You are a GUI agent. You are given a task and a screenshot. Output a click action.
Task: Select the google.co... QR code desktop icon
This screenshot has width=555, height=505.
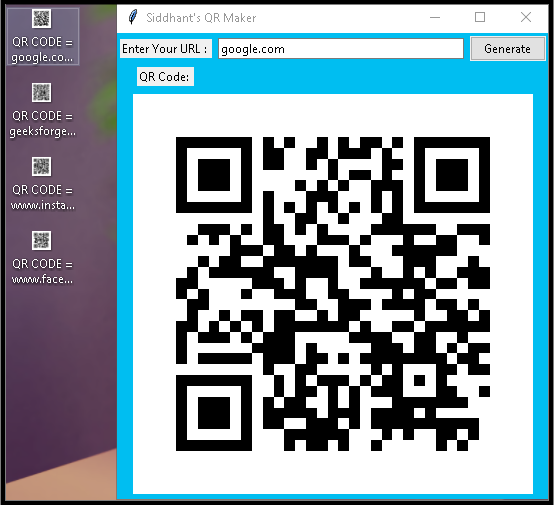[42, 36]
